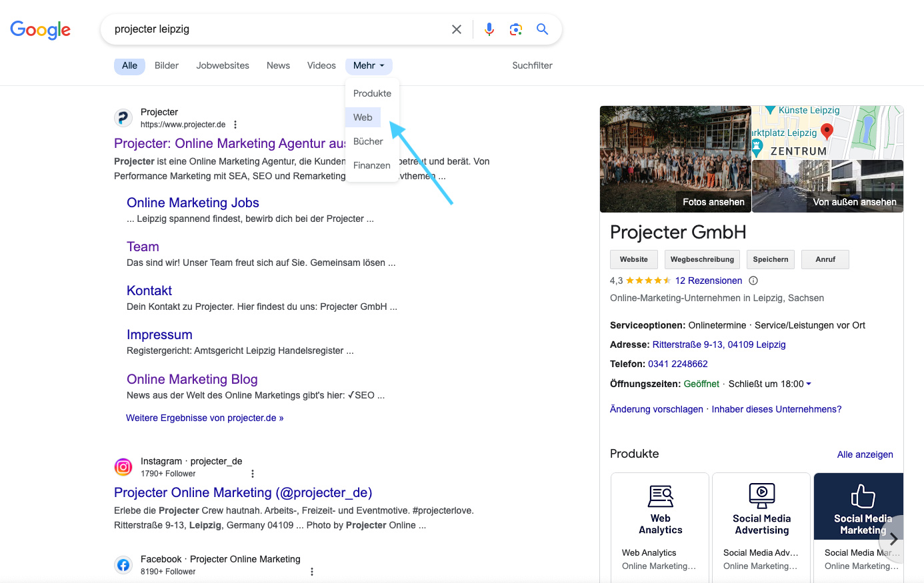Image resolution: width=924 pixels, height=583 pixels.
Task: Open the Kontakt sitelink
Action: pos(149,291)
